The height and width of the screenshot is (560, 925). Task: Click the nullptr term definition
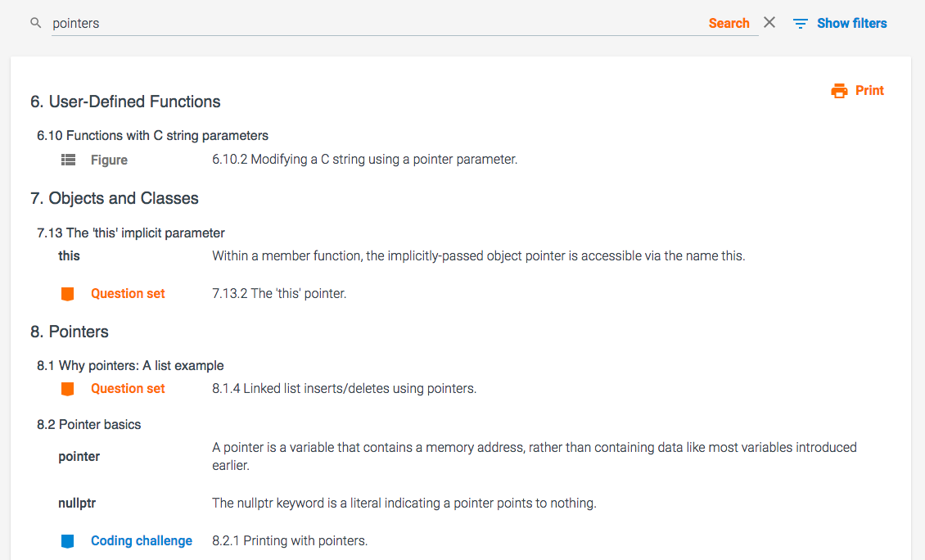(404, 503)
